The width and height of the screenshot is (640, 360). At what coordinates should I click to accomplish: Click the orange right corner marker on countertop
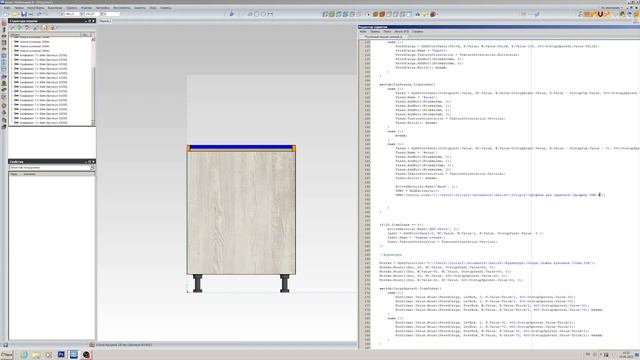(294, 148)
